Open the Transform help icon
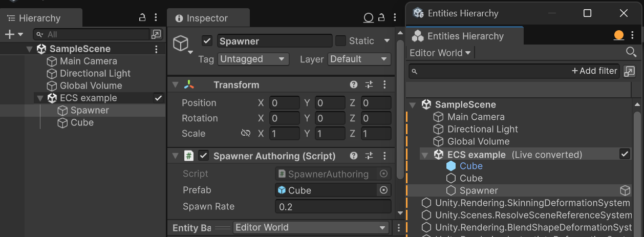Screen dimensions: 644x237 click(354, 85)
